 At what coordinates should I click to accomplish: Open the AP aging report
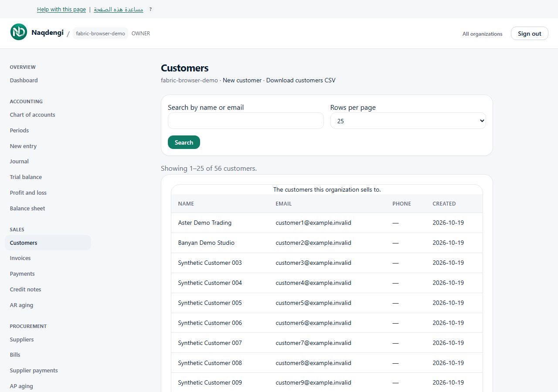[x=22, y=386]
